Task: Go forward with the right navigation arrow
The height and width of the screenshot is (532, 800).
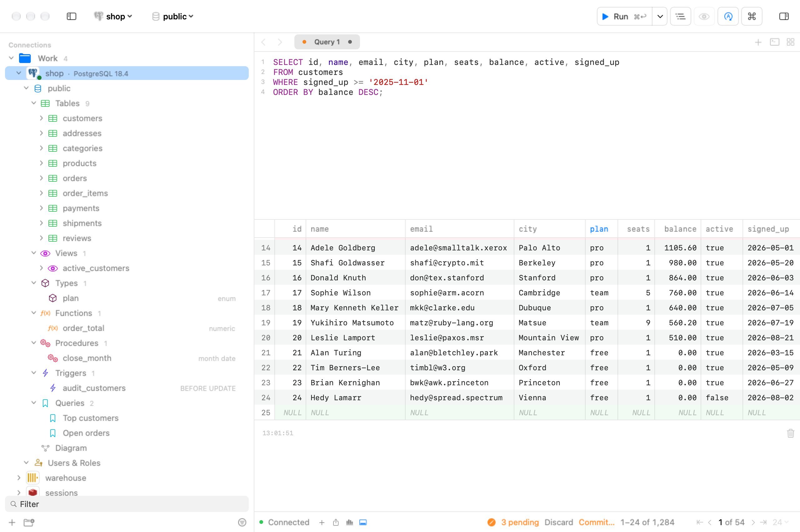Action: (x=280, y=42)
